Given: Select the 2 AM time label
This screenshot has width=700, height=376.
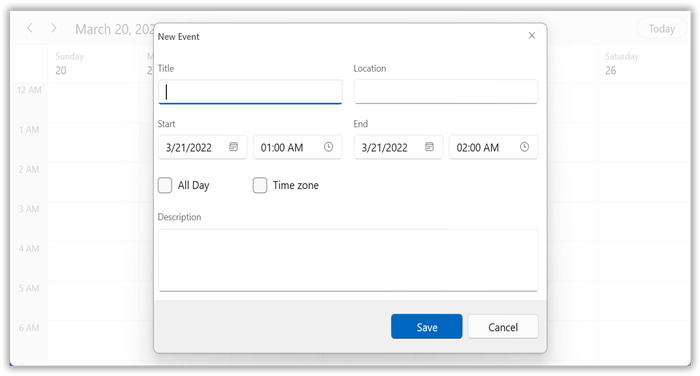Looking at the screenshot, I should coord(29,170).
